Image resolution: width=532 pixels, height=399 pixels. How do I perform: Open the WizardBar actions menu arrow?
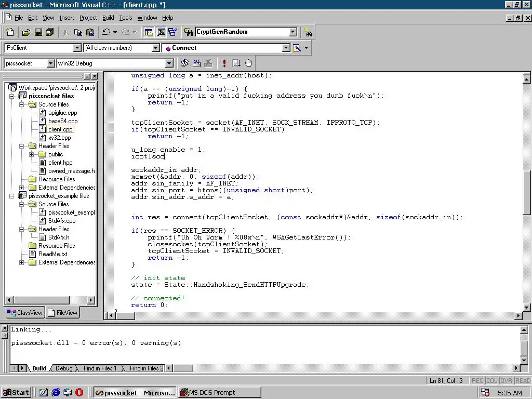click(307, 48)
